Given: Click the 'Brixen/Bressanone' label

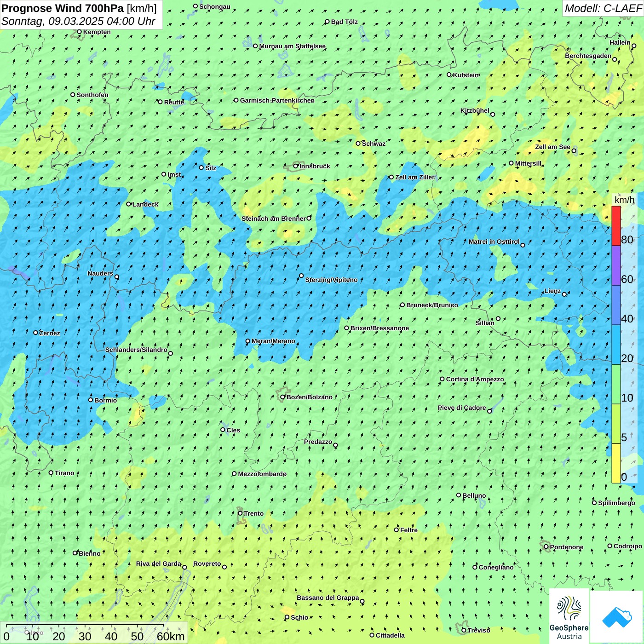Looking at the screenshot, I should pyautogui.click(x=379, y=328).
